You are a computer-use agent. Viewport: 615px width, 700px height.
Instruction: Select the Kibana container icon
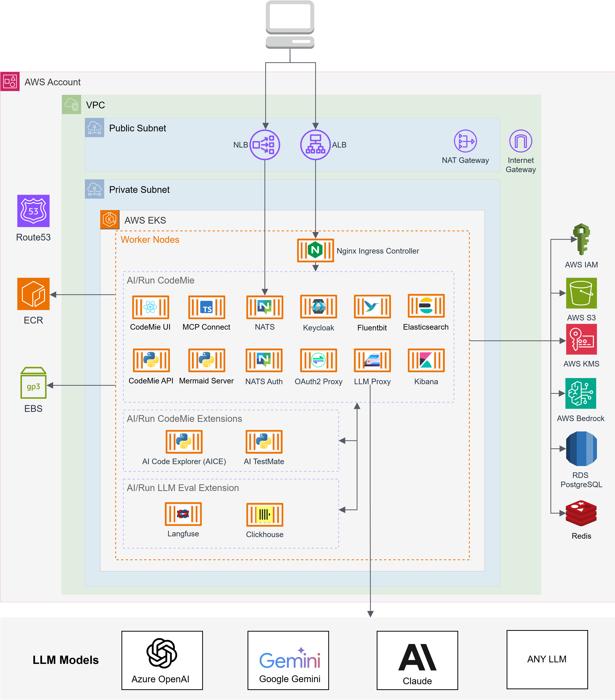tap(426, 361)
